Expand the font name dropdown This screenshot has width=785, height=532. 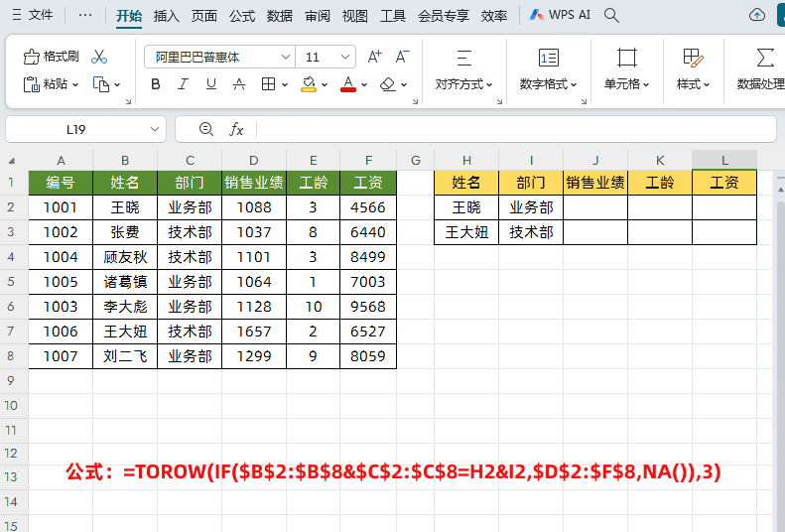coord(285,58)
